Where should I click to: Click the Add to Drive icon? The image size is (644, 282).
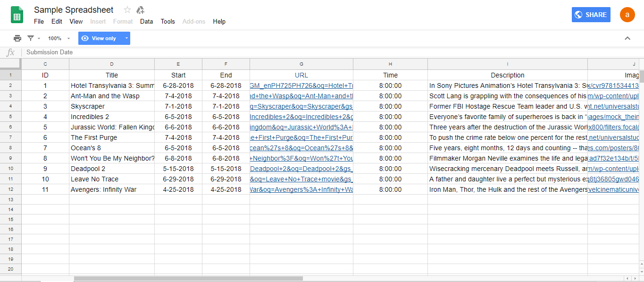pos(140,10)
